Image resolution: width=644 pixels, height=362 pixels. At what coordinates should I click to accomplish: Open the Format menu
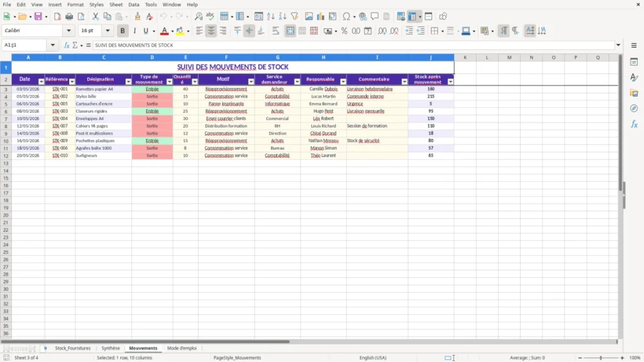75,4
